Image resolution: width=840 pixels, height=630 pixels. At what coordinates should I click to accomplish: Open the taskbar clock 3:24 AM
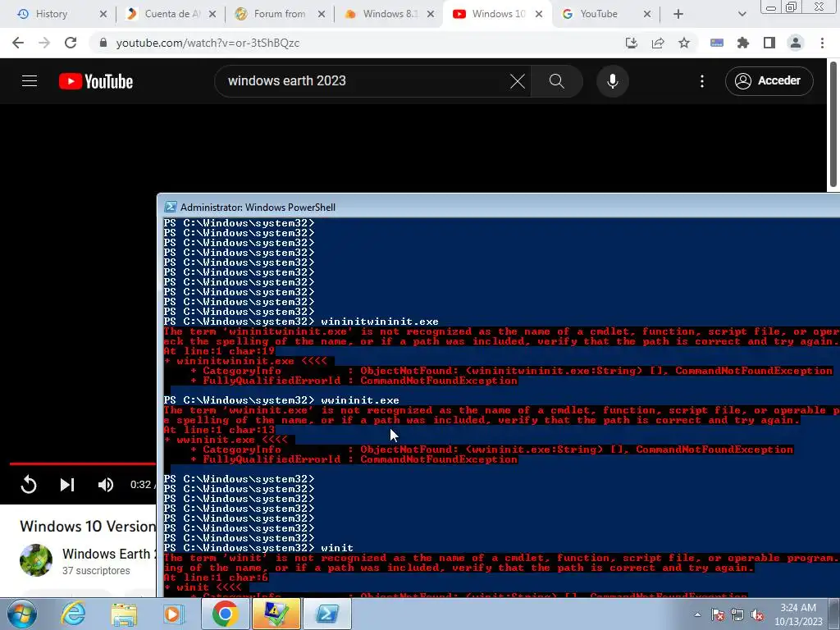(x=798, y=614)
